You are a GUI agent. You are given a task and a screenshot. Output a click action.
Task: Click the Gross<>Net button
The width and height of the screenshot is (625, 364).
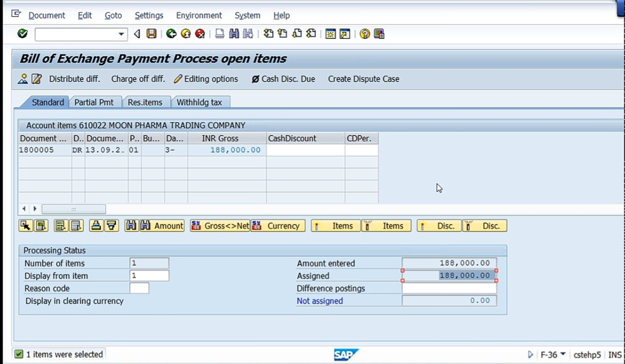(220, 226)
